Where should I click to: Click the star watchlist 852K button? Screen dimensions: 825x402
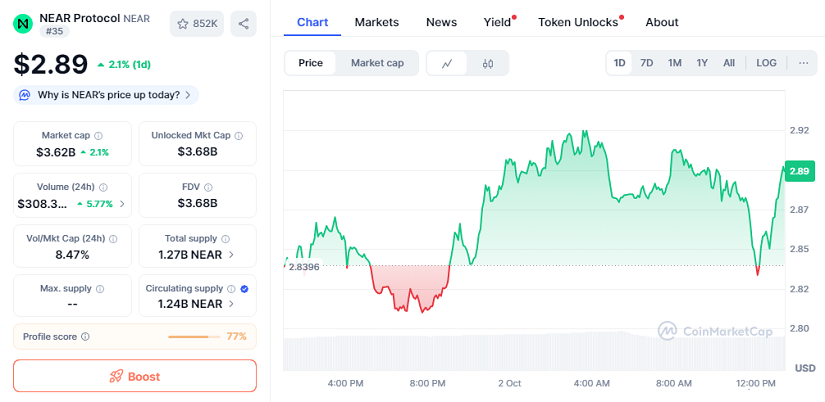pos(197,23)
